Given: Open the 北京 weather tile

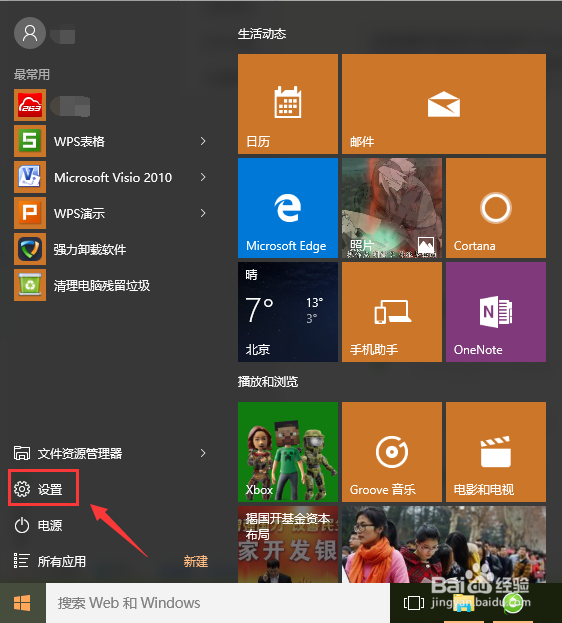Looking at the screenshot, I should [x=288, y=312].
